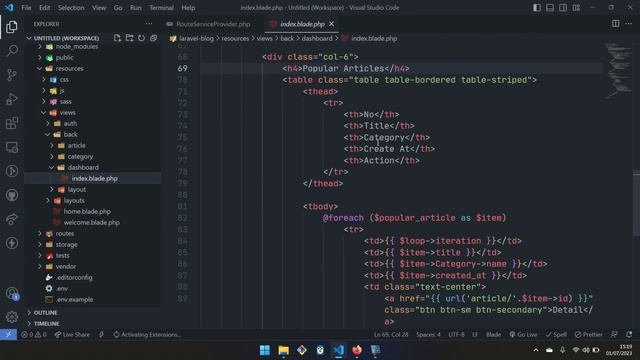
Task: Start Live Share from status bar
Action: pos(72,334)
